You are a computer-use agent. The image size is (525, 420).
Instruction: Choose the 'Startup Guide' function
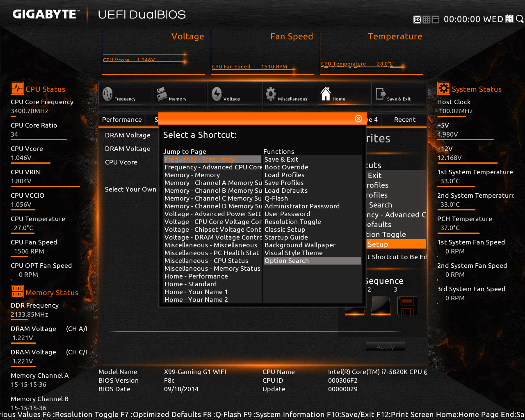(x=313, y=237)
